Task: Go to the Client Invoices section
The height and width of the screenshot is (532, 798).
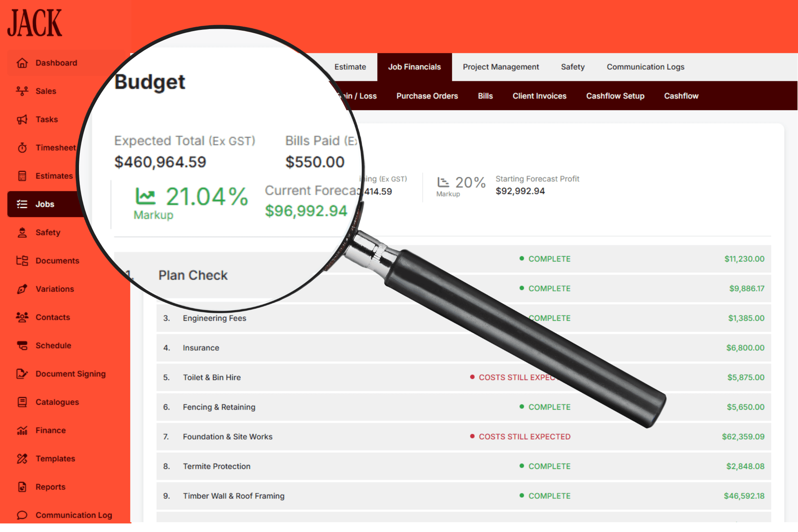Action: pyautogui.click(x=539, y=96)
